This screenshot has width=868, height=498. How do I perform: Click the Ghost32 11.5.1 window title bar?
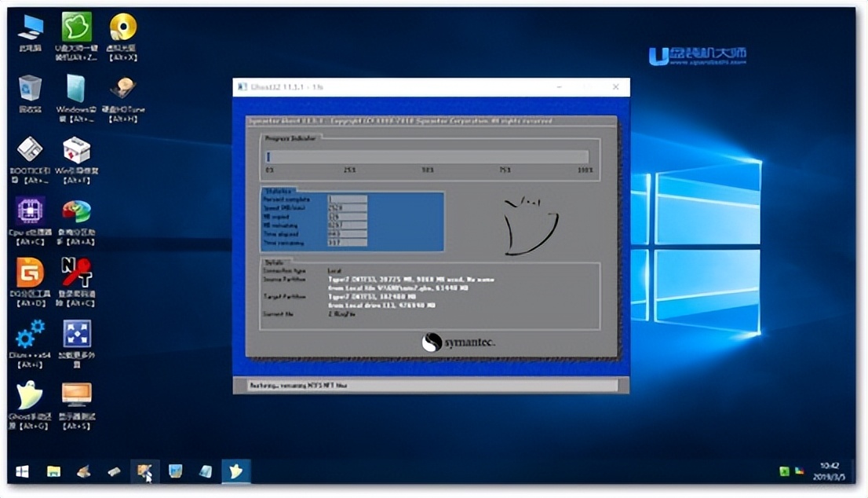pos(431,87)
